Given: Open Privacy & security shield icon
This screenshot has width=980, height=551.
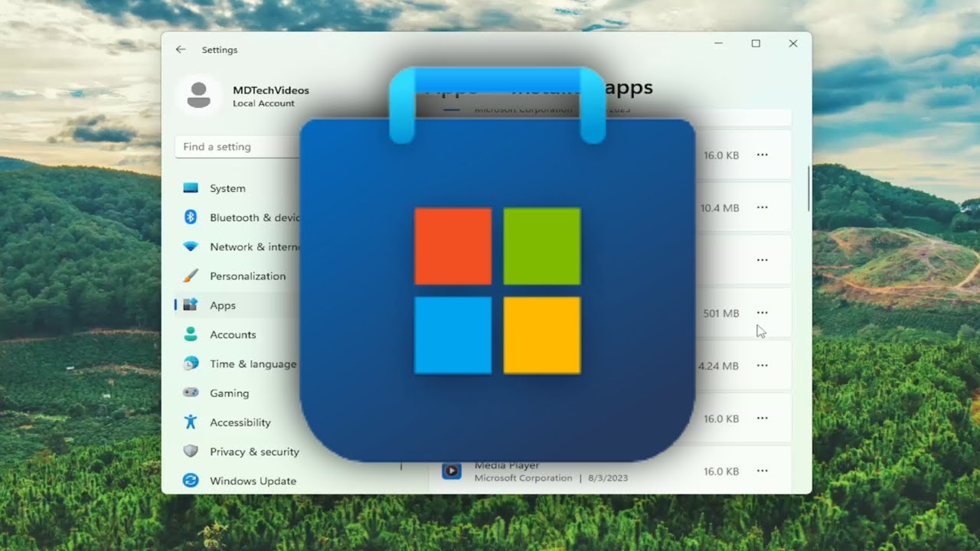Looking at the screenshot, I should [191, 452].
